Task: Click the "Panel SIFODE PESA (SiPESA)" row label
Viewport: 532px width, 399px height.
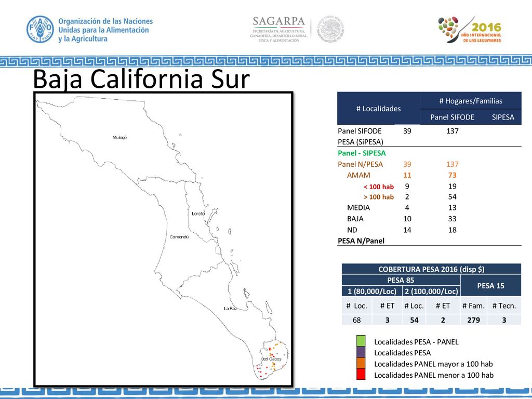Action: click(x=361, y=137)
